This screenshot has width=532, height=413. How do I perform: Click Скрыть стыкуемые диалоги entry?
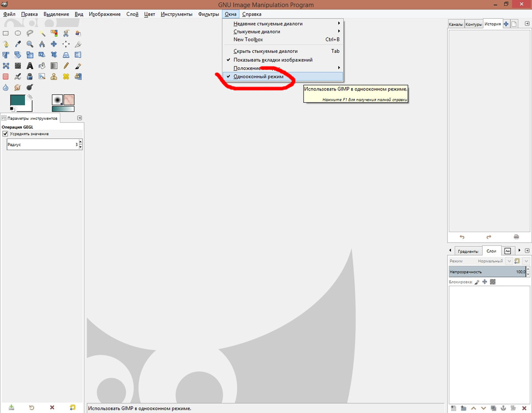pos(282,51)
